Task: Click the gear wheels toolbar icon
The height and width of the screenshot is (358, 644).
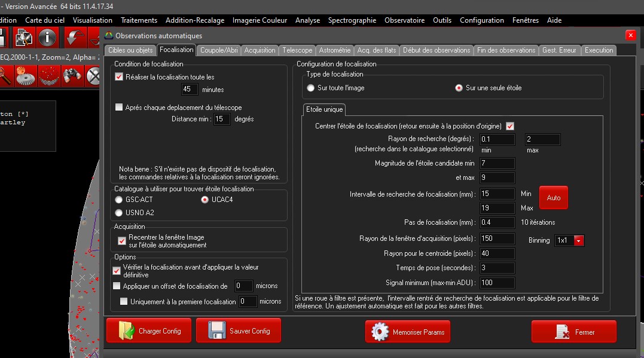Action: (x=25, y=76)
